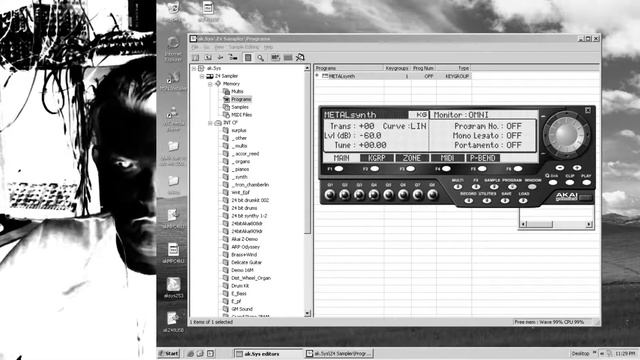Close the virtual sampler front panel
The image size is (640, 360).
pyautogui.click(x=588, y=110)
